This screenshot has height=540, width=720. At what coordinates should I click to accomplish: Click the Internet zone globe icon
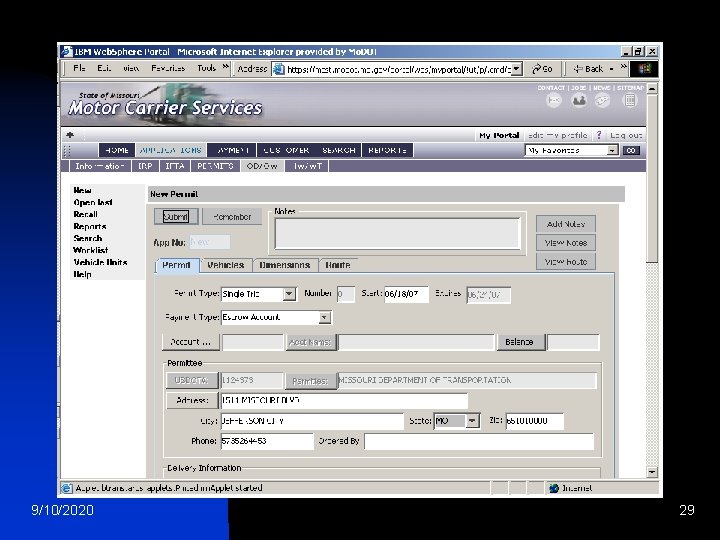pos(554,488)
